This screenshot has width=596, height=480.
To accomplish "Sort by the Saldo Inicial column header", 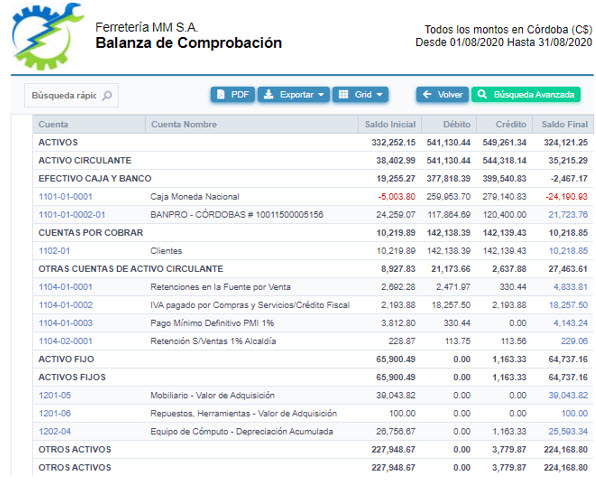I will pyautogui.click(x=390, y=124).
